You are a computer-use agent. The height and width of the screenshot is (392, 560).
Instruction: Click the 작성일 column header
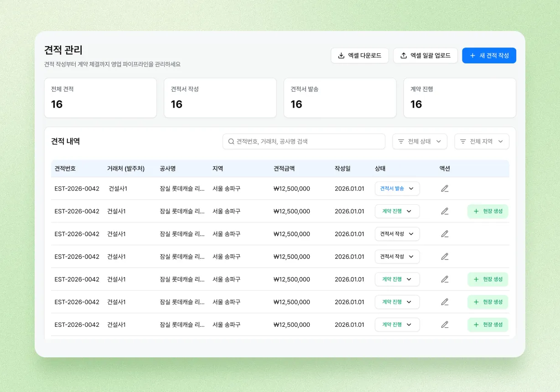[x=342, y=168]
